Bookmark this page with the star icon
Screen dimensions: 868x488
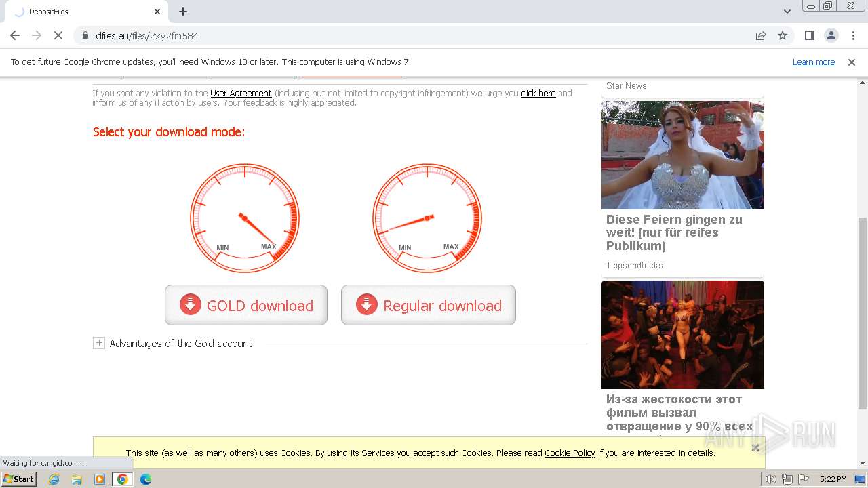(783, 35)
